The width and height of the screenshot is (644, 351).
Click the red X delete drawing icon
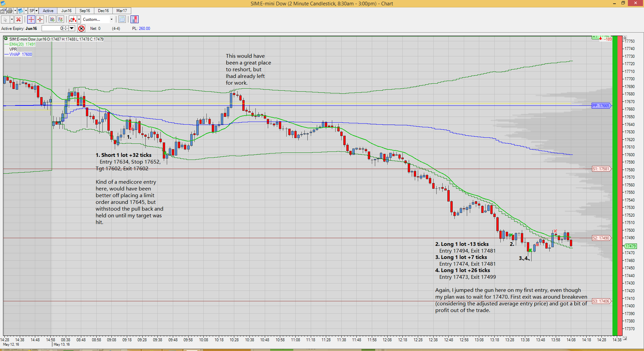[19, 19]
